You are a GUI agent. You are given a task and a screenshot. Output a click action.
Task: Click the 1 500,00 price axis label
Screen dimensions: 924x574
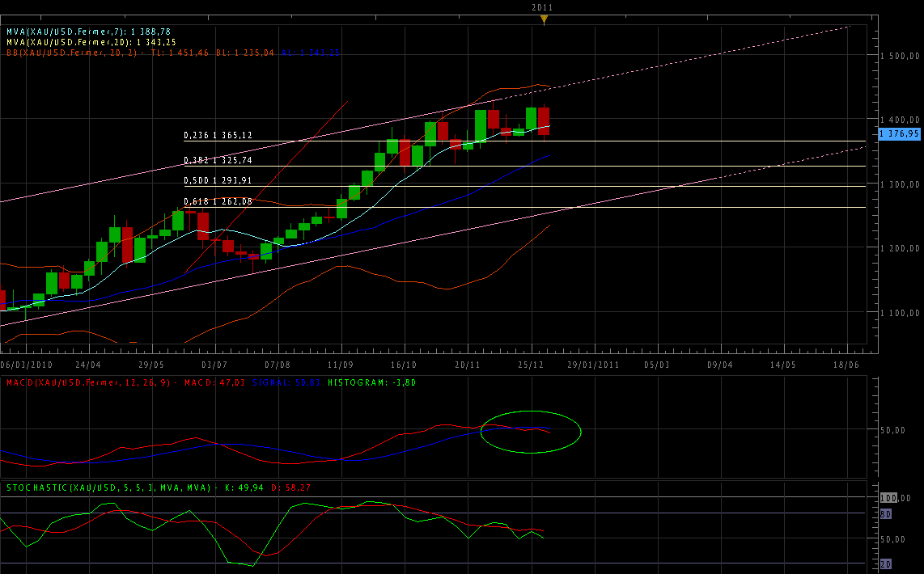pos(900,56)
